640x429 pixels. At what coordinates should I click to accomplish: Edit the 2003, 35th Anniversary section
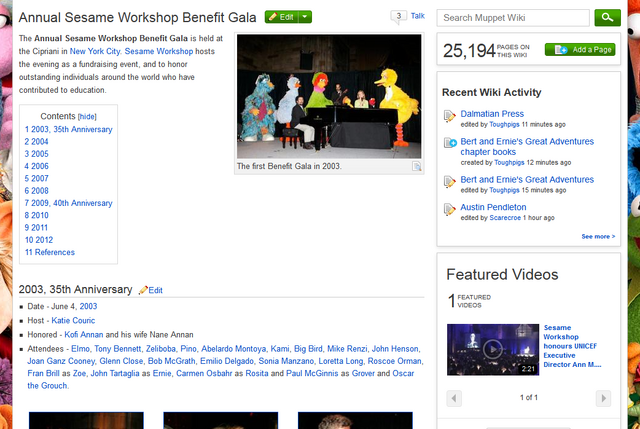[155, 290]
